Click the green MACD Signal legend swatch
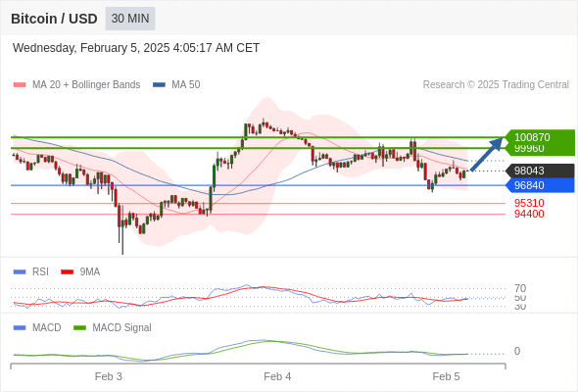The image size is (578, 392). point(79,327)
